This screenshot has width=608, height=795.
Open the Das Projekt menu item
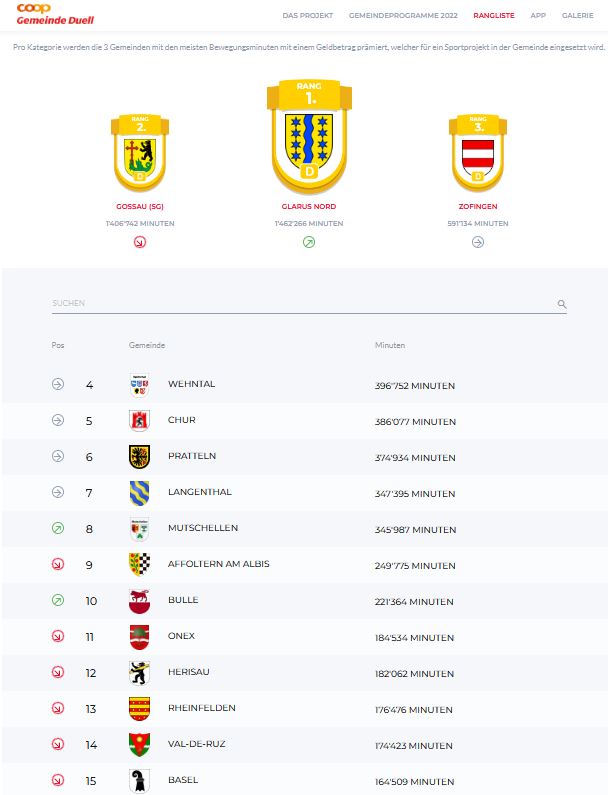coord(308,16)
